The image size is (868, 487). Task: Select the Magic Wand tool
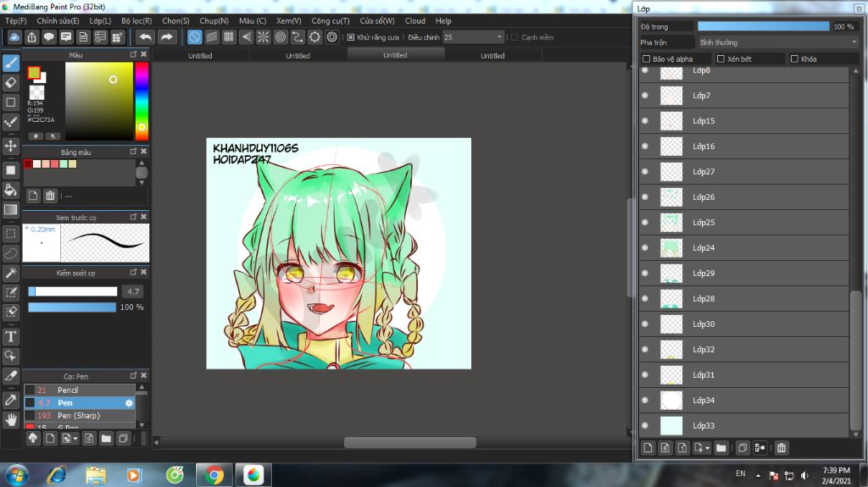click(x=10, y=272)
